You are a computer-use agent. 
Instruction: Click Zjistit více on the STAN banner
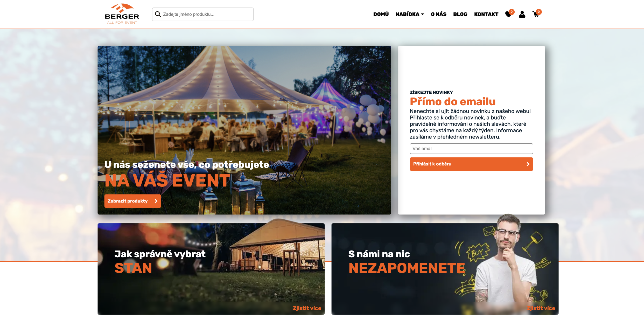(307, 308)
